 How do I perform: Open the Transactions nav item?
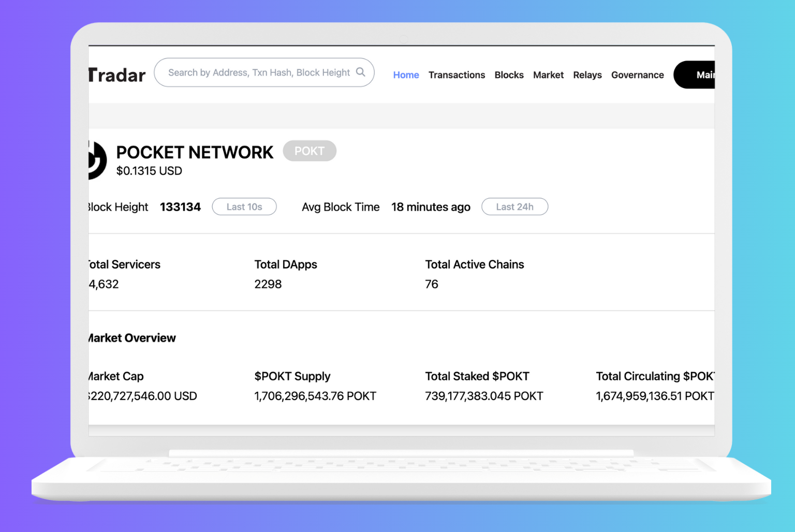(457, 75)
